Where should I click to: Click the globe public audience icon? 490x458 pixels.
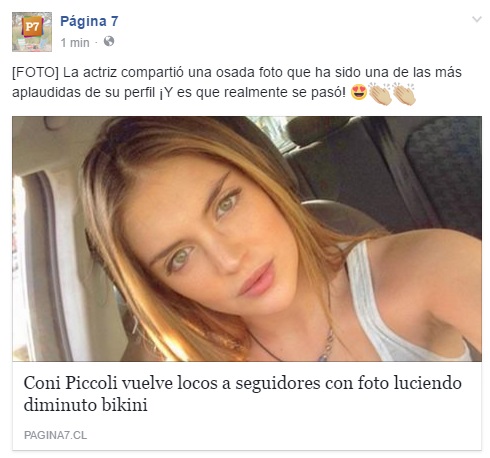[x=109, y=42]
